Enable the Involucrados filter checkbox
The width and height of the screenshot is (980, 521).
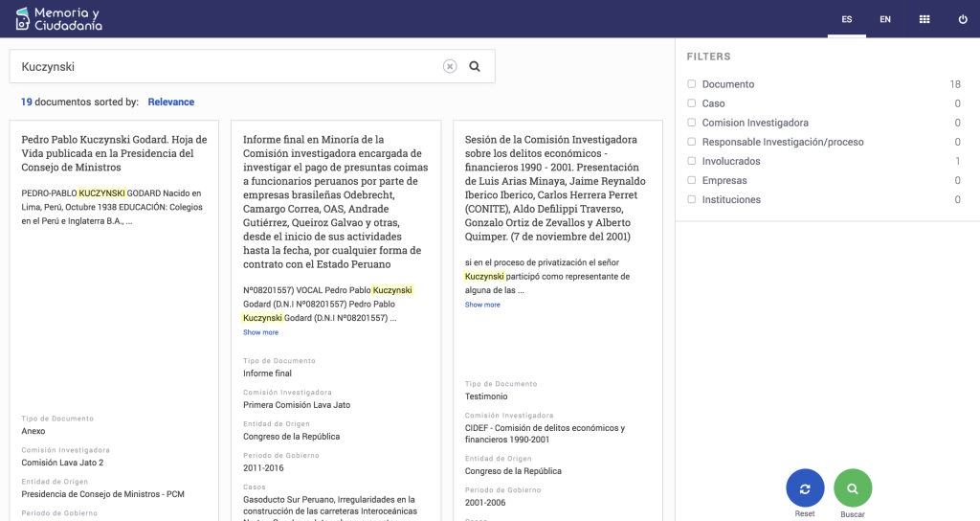point(692,161)
